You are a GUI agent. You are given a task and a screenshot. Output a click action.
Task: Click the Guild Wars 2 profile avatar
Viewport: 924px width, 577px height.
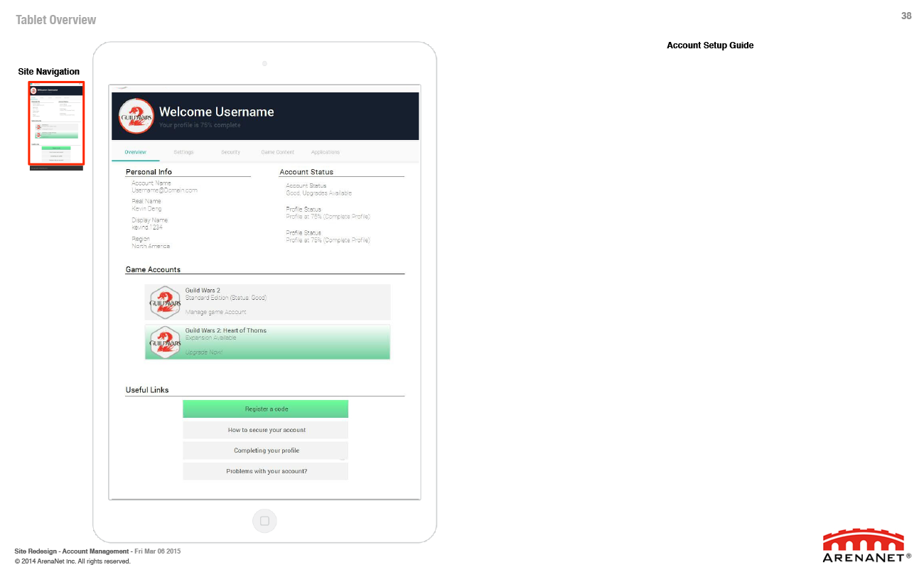(136, 116)
